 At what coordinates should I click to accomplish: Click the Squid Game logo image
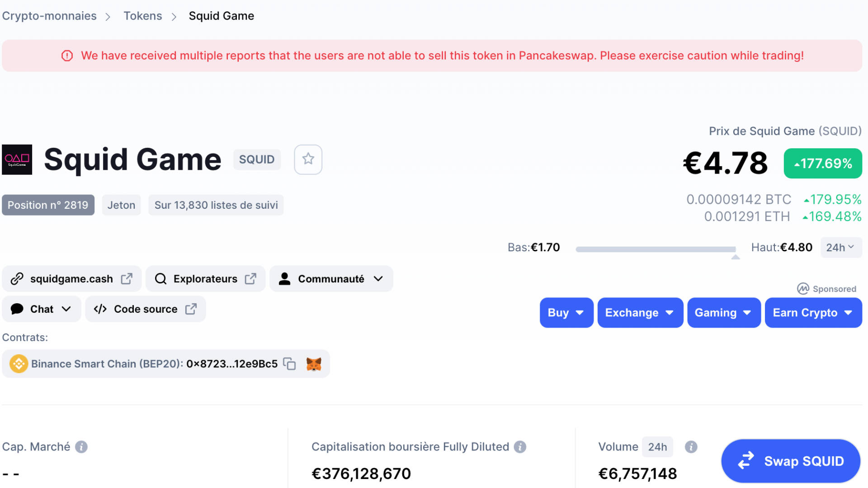pyautogui.click(x=17, y=160)
